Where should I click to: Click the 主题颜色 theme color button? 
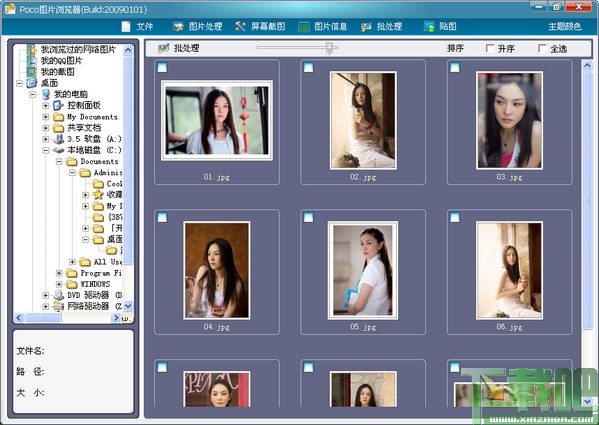[565, 26]
